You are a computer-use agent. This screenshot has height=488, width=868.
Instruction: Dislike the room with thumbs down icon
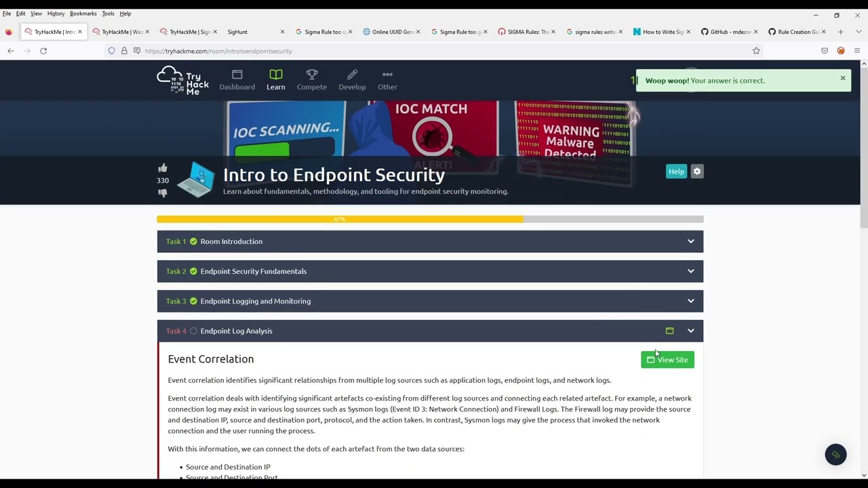point(163,193)
